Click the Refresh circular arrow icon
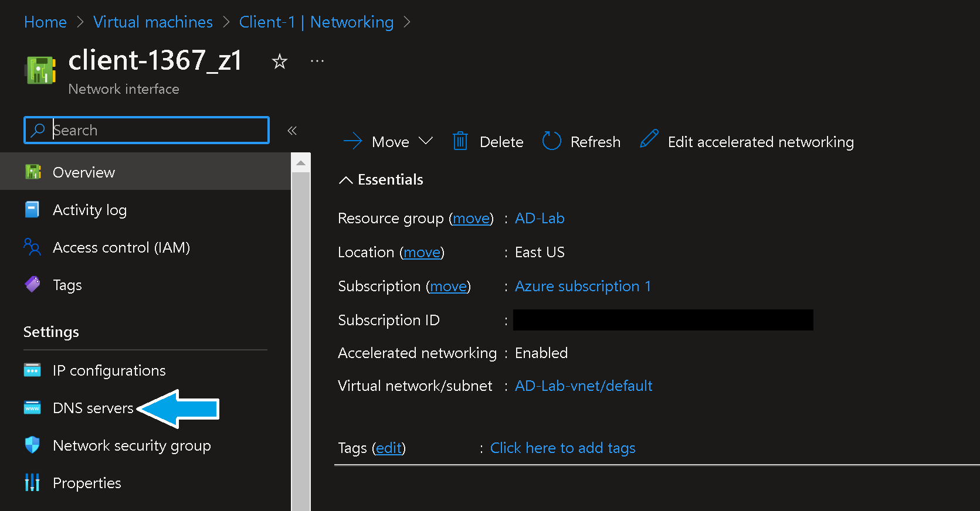Screen dimensions: 980x511 [552, 141]
